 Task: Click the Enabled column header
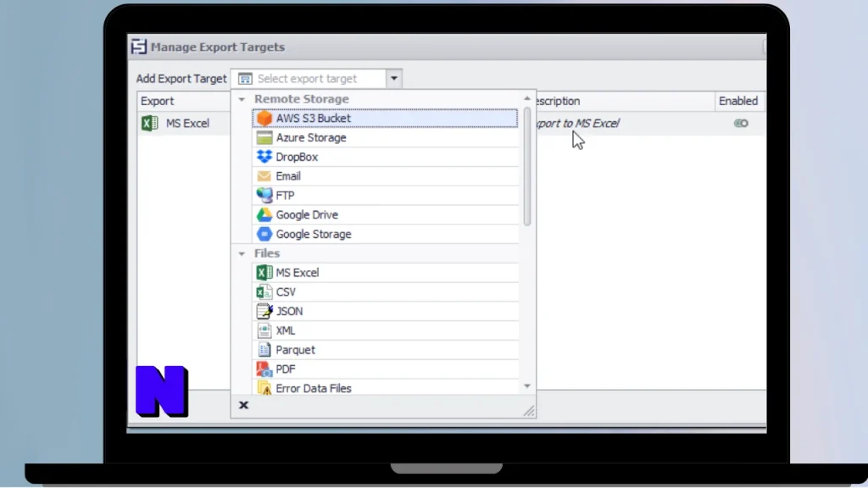point(739,101)
